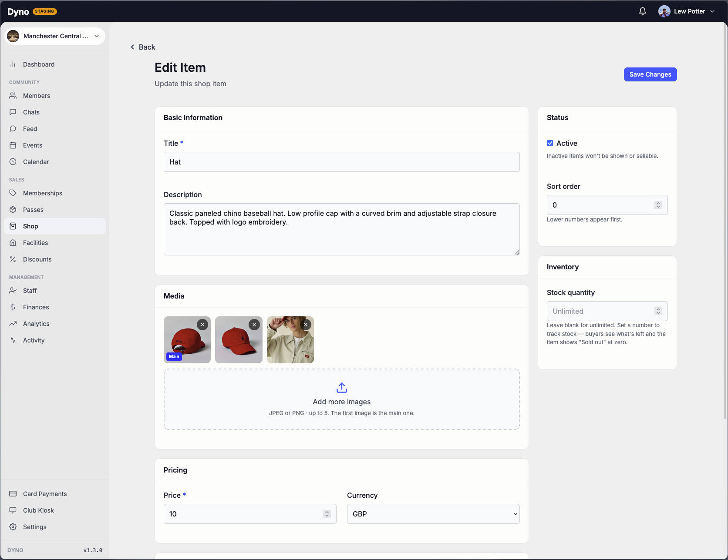
Task: Click Lew Potter's avatar picture
Action: point(664,11)
